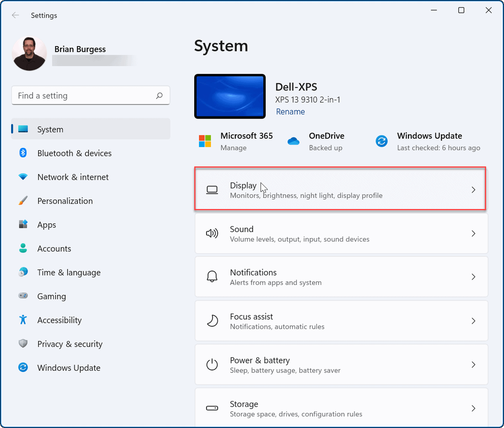Click the moon icon on Focus assist row
504x428 pixels.
212,321
